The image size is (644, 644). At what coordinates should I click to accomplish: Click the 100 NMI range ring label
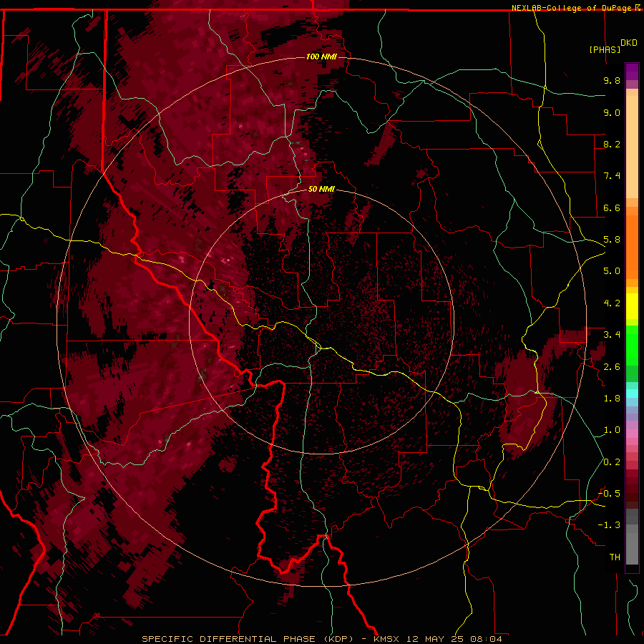pos(321,57)
